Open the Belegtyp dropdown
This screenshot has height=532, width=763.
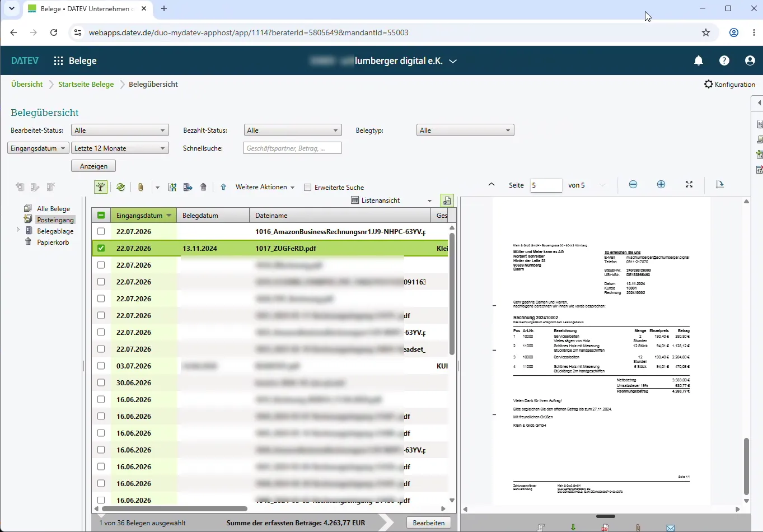[x=465, y=130]
